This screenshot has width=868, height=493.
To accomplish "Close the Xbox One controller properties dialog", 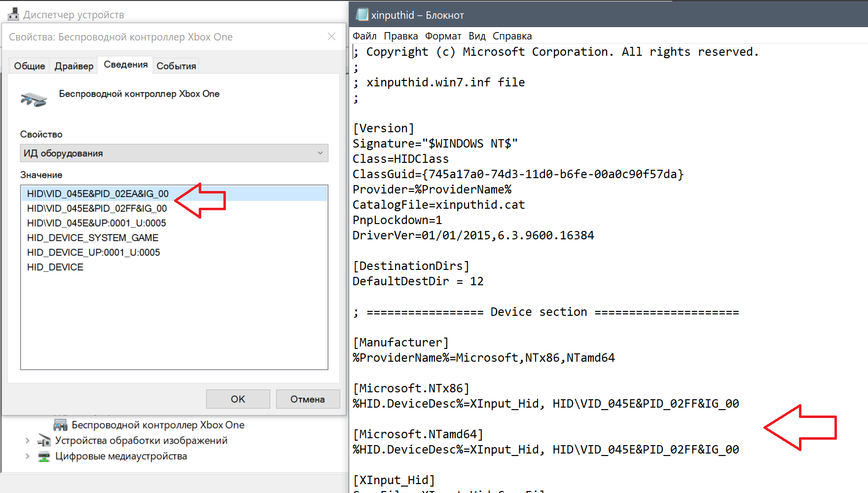I will (331, 37).
